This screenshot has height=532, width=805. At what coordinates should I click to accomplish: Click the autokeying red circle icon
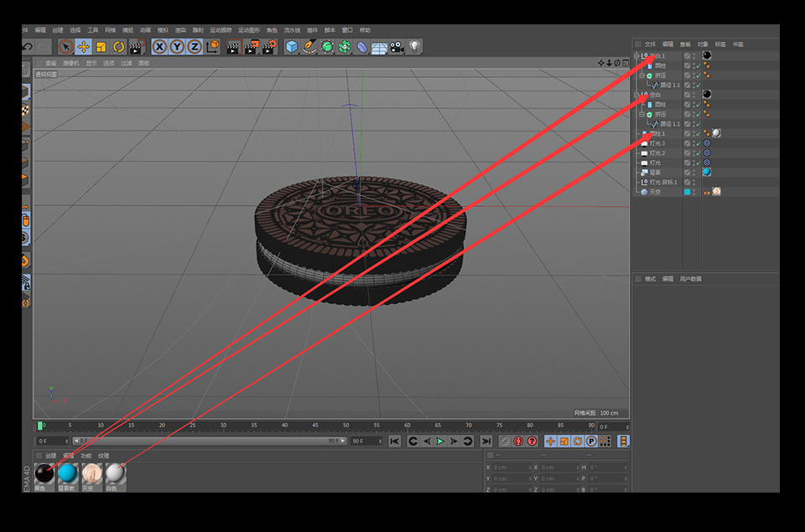[x=518, y=442]
